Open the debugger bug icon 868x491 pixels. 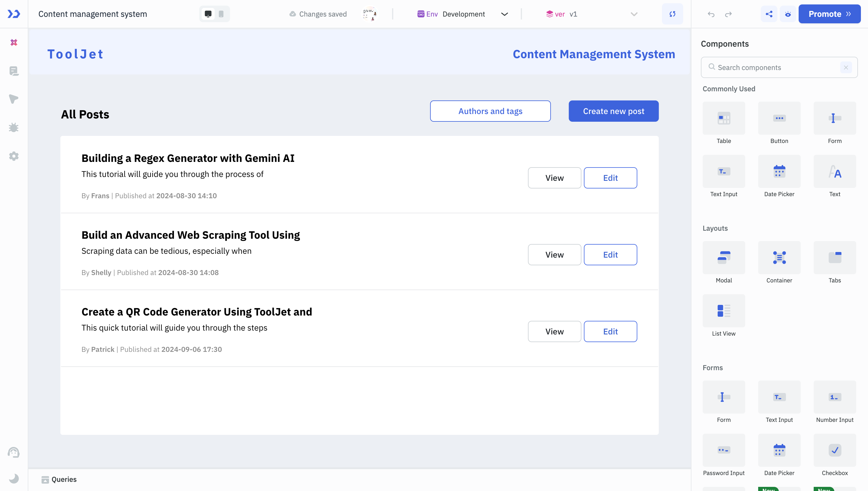[x=14, y=128]
